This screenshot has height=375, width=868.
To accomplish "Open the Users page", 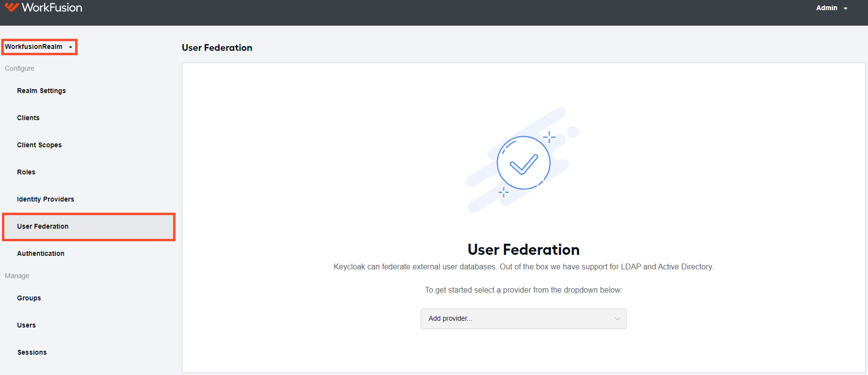I will click(x=27, y=325).
